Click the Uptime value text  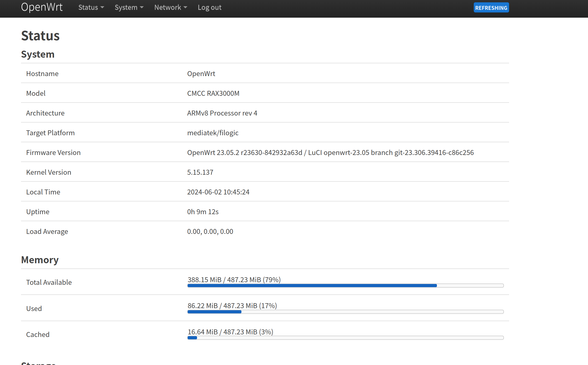(203, 212)
